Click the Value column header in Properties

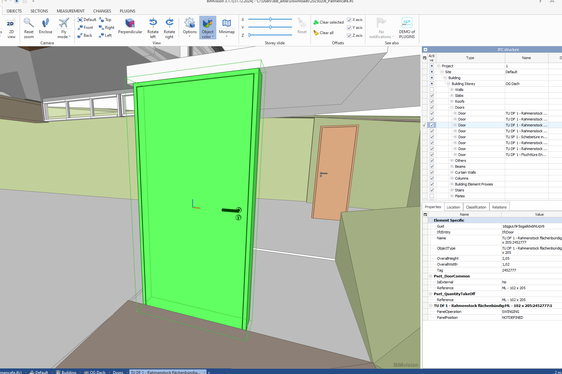539,214
